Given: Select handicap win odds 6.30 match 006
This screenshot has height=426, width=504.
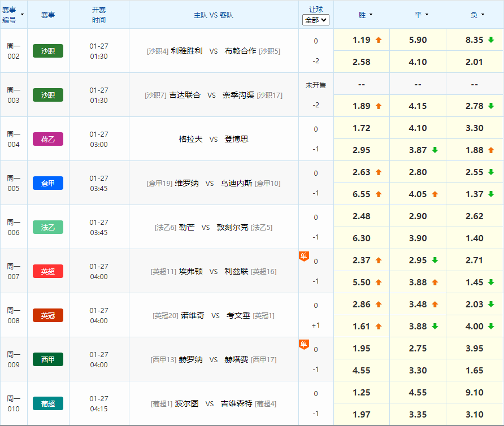Looking at the screenshot, I should click(x=362, y=238).
